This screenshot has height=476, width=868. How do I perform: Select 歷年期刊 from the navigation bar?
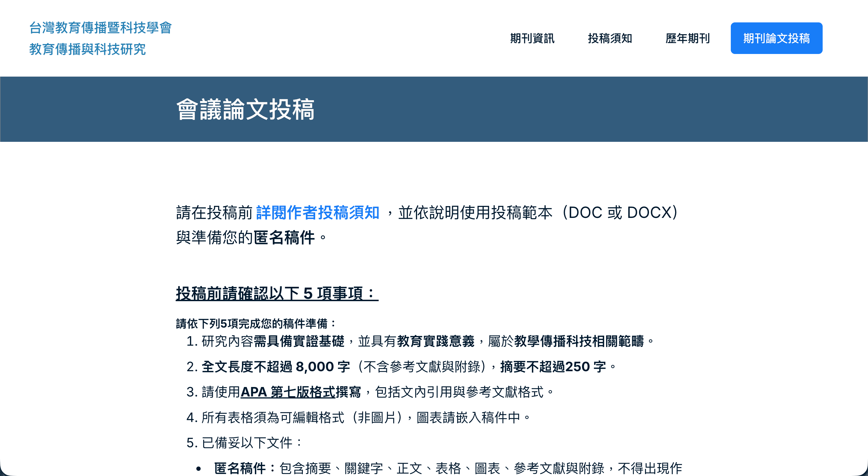click(x=688, y=38)
